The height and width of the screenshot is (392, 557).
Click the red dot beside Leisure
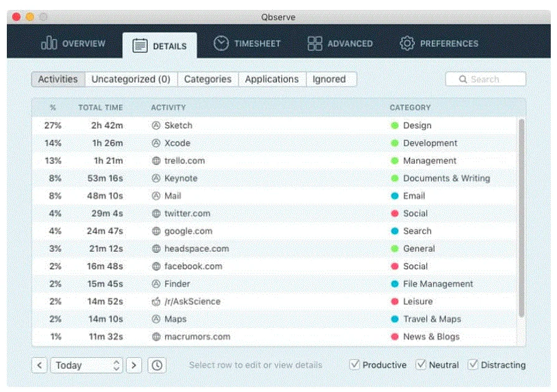[394, 302]
